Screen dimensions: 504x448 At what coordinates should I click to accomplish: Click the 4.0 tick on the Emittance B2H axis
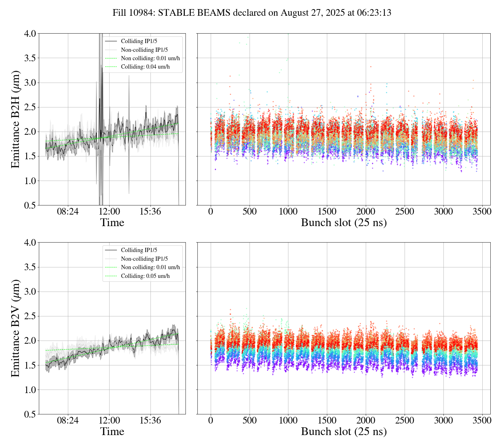(30, 34)
